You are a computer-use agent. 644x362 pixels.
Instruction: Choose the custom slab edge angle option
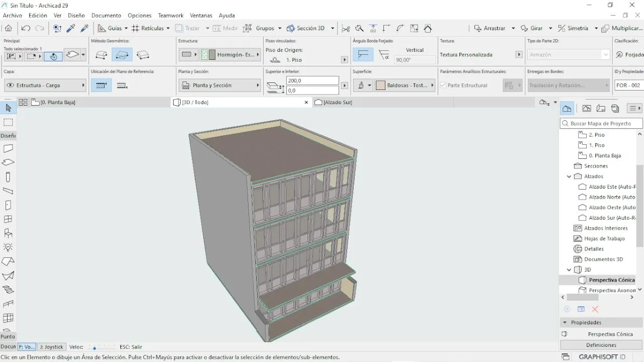(x=384, y=55)
